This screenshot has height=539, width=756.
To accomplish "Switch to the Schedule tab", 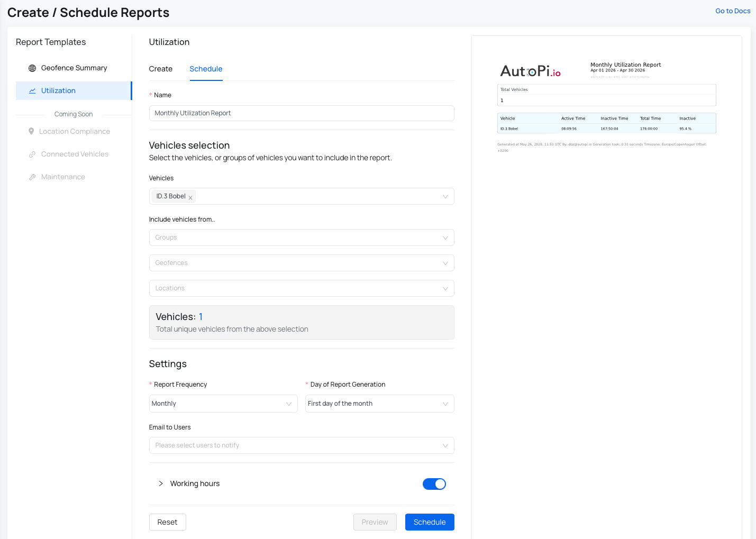I will [206, 69].
